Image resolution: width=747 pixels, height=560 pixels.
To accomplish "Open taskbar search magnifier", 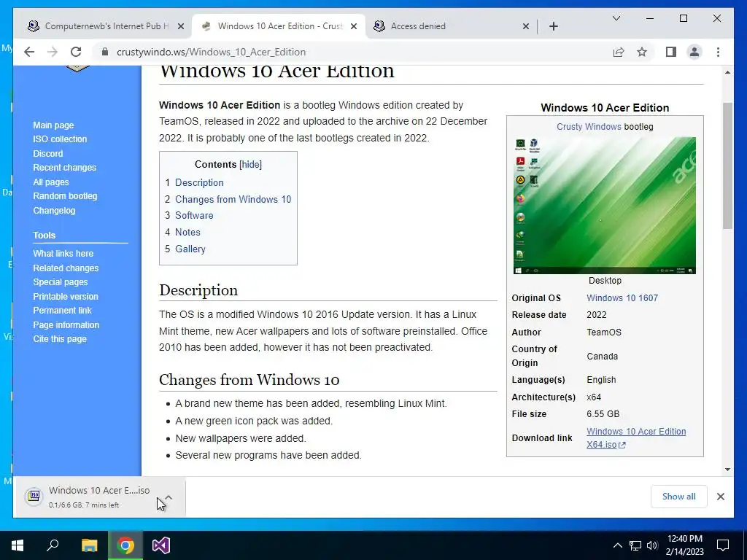I will coord(53,545).
